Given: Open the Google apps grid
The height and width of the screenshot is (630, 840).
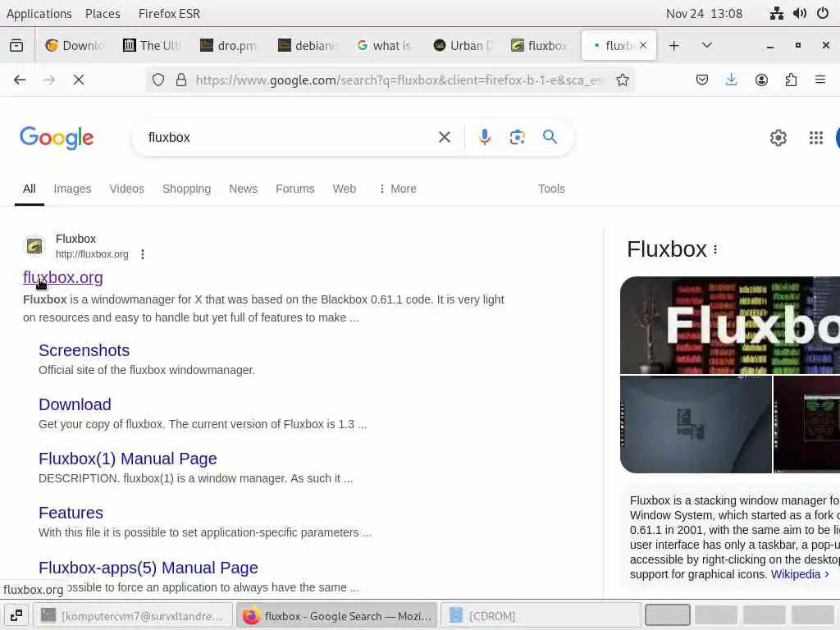Looking at the screenshot, I should click(816, 138).
